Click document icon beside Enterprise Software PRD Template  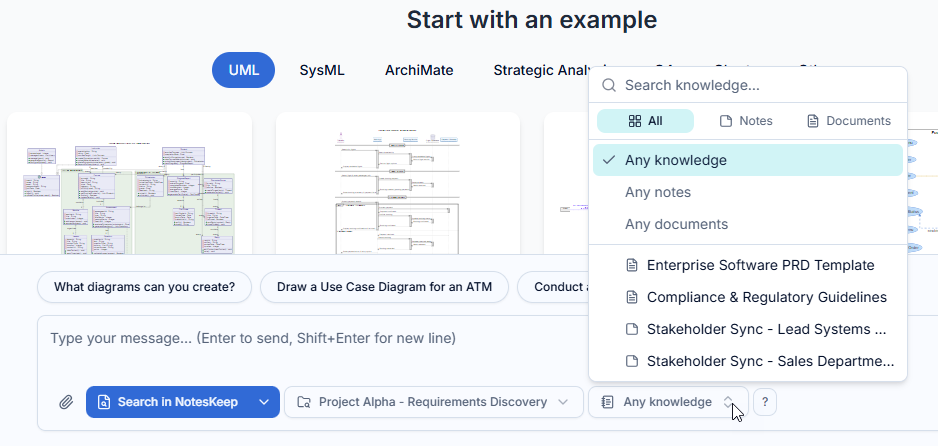[632, 265]
